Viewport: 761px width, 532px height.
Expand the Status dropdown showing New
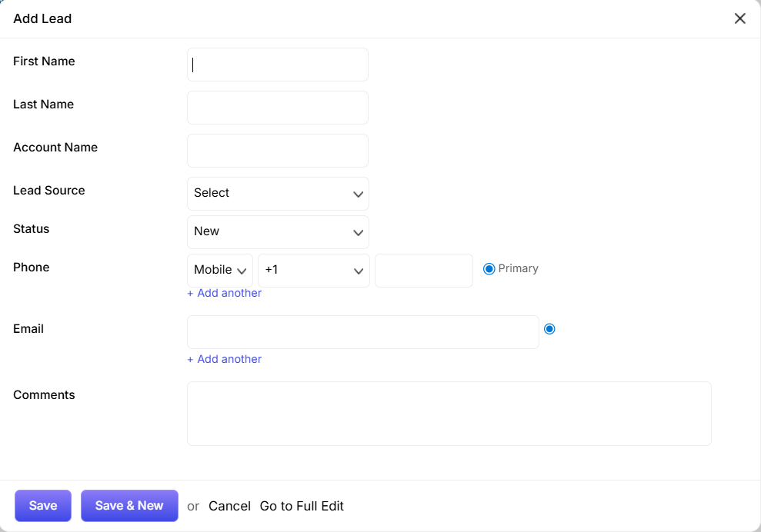pyautogui.click(x=278, y=232)
